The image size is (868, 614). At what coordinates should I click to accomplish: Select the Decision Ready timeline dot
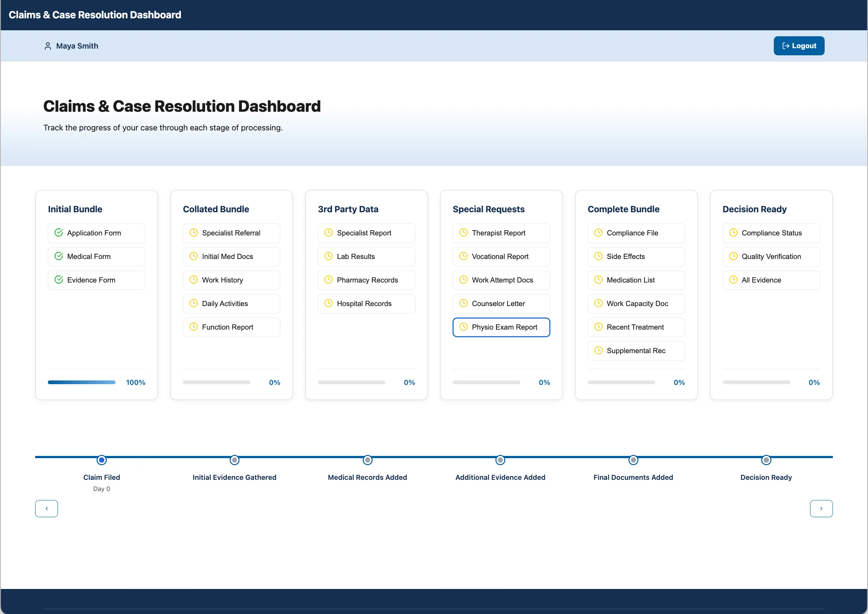(766, 460)
